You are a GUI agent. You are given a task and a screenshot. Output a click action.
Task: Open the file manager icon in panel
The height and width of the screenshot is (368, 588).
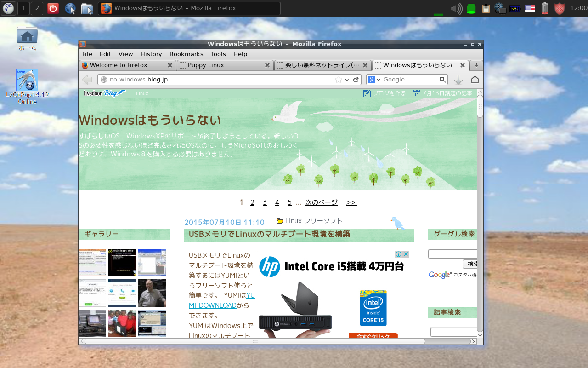[x=86, y=8]
